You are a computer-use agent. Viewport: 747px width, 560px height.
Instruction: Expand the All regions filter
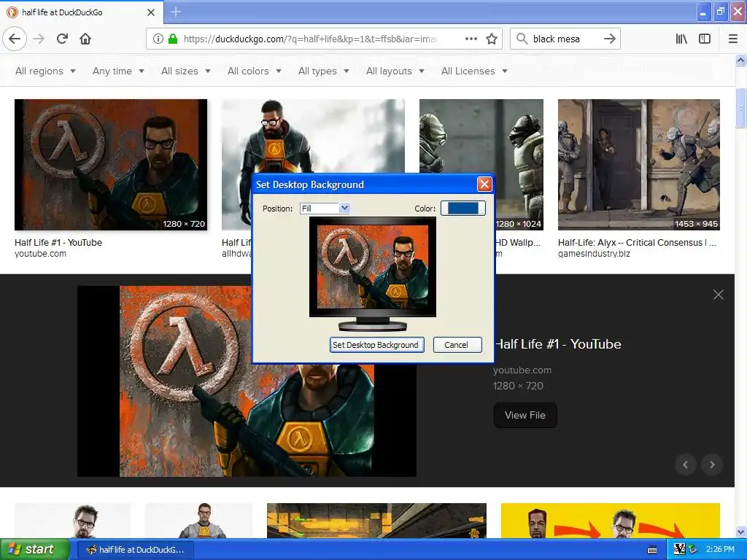(45, 71)
